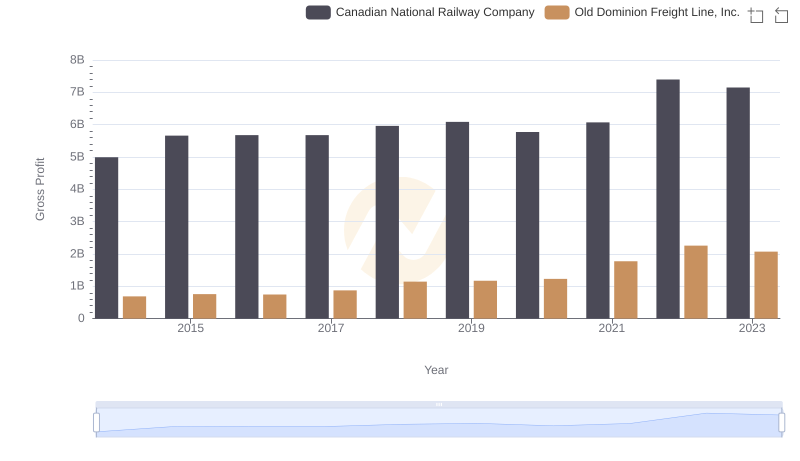Click the 8B y-axis label
800x461 pixels.
(x=78, y=60)
